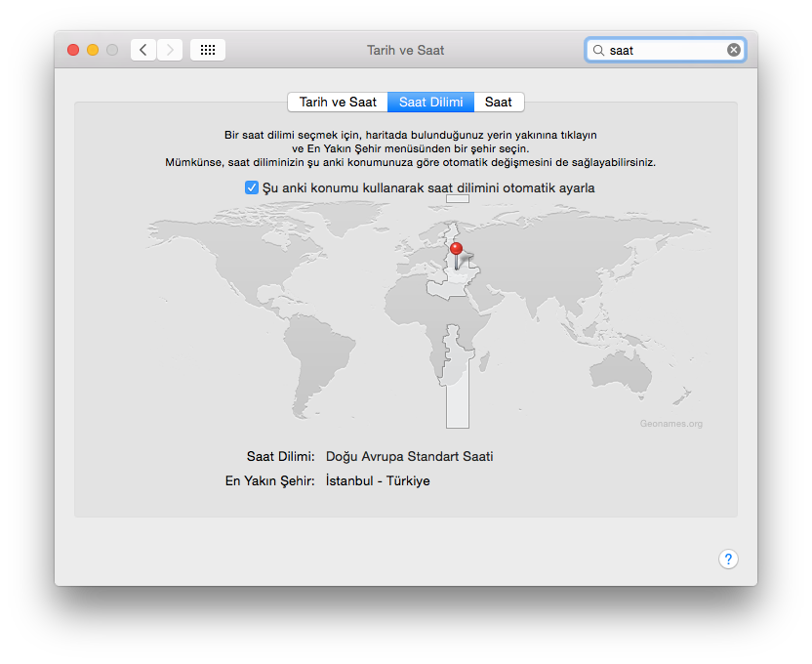
Task: Open the Saat tab
Action: [499, 102]
